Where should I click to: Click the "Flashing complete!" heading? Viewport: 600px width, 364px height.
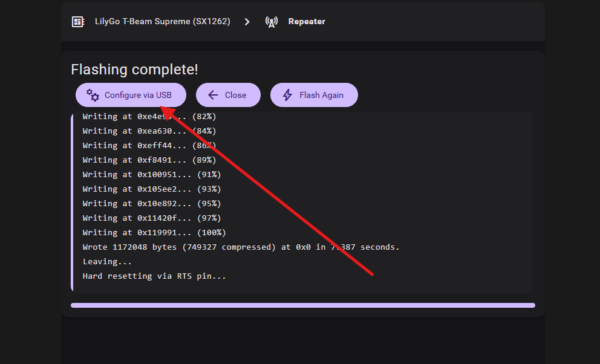pos(134,70)
